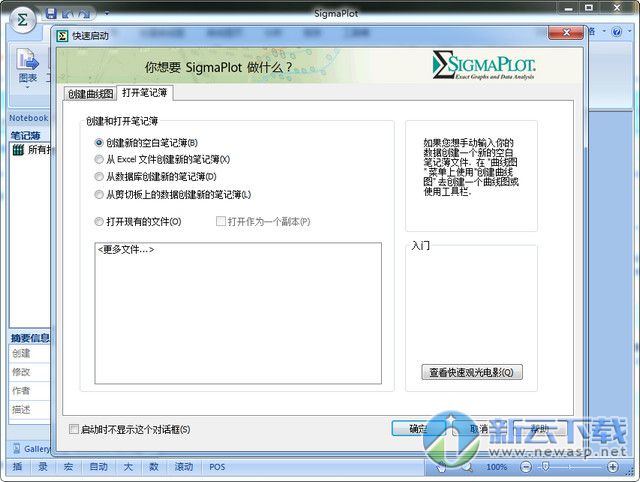Zoom out with the minus button
This screenshot has width=640, height=482.
pyautogui.click(x=526, y=466)
